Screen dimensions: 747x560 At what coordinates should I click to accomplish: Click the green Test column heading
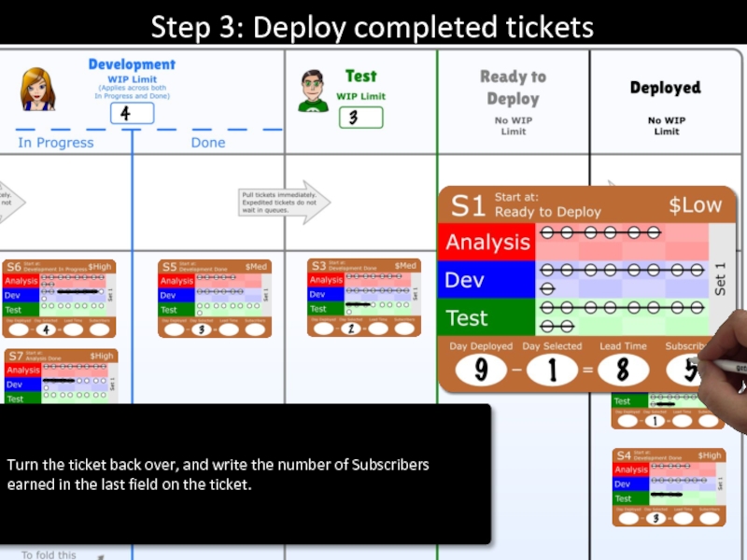(361, 77)
